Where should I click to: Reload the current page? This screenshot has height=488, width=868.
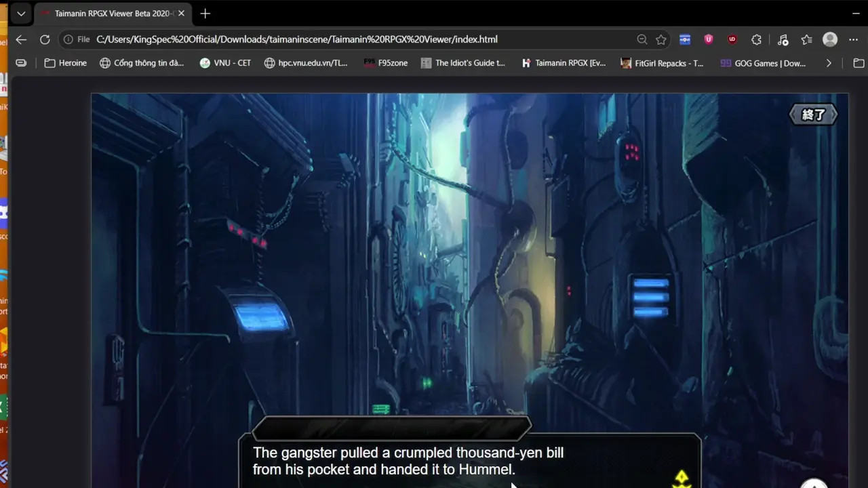[45, 39]
